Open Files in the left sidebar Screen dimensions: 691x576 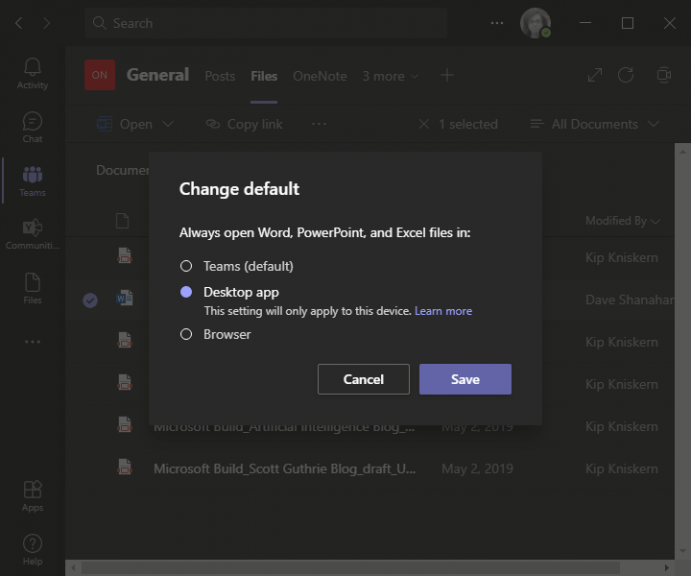(32, 288)
